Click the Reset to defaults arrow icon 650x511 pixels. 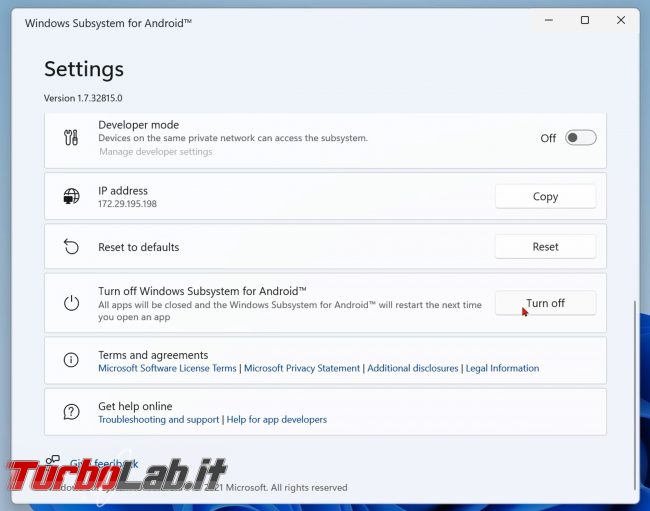point(71,247)
